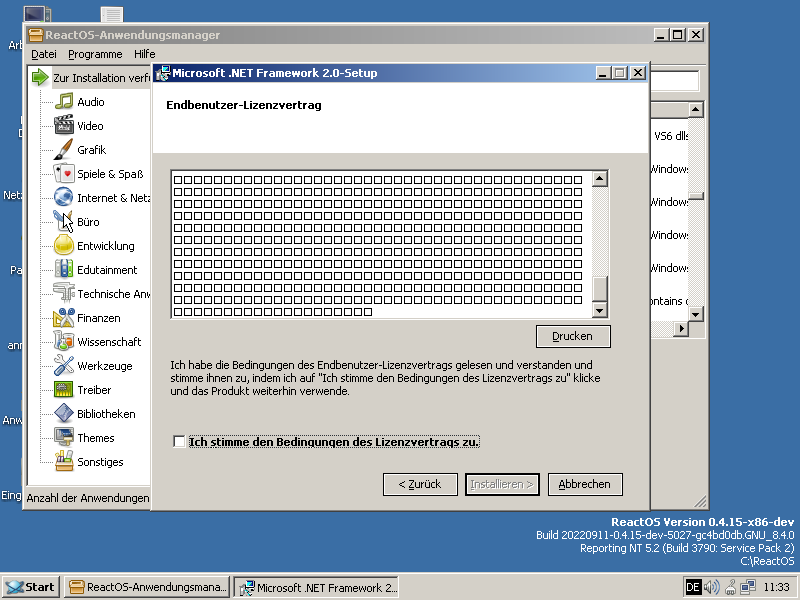
Task: Click the Drucken button
Action: click(573, 336)
